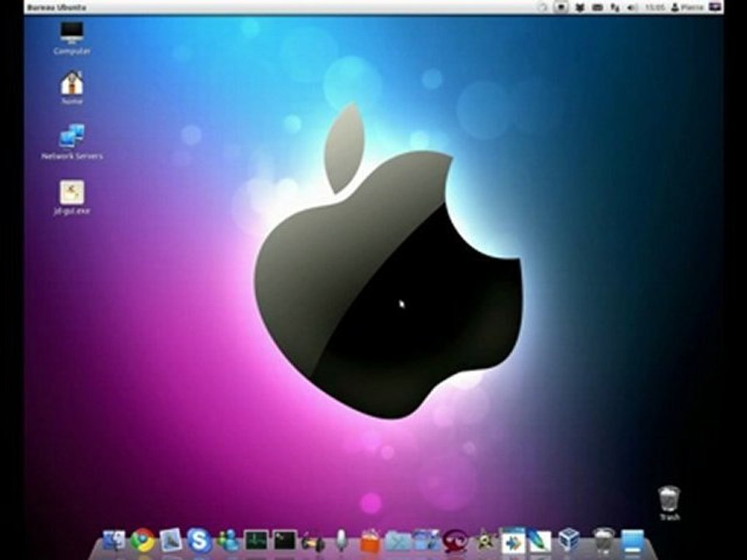This screenshot has width=747, height=560.
Task: Launch Skype from the dock
Action: click(x=198, y=541)
